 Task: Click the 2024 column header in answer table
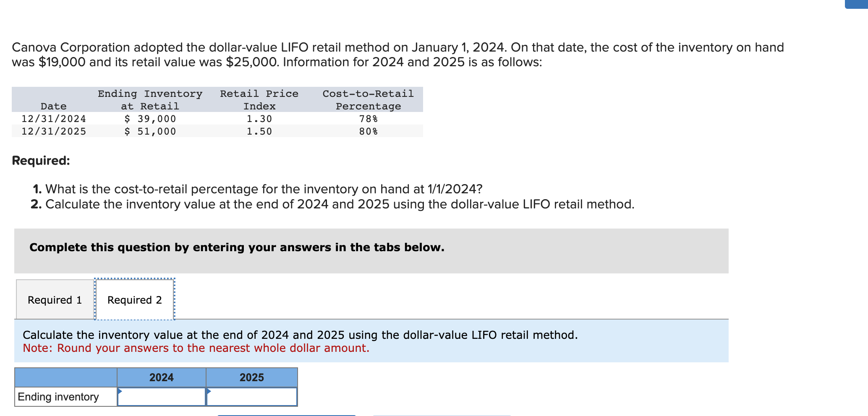point(162,377)
